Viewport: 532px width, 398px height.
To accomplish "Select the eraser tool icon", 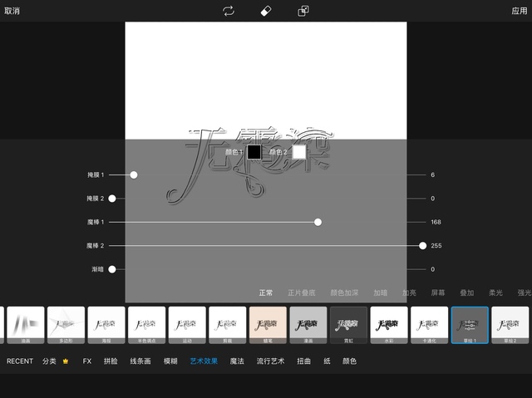I will [x=266, y=11].
